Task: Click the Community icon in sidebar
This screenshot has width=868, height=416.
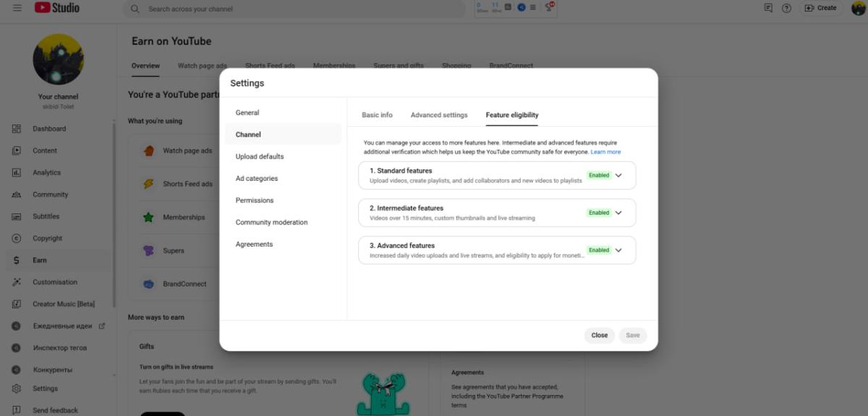Action: 17,195
